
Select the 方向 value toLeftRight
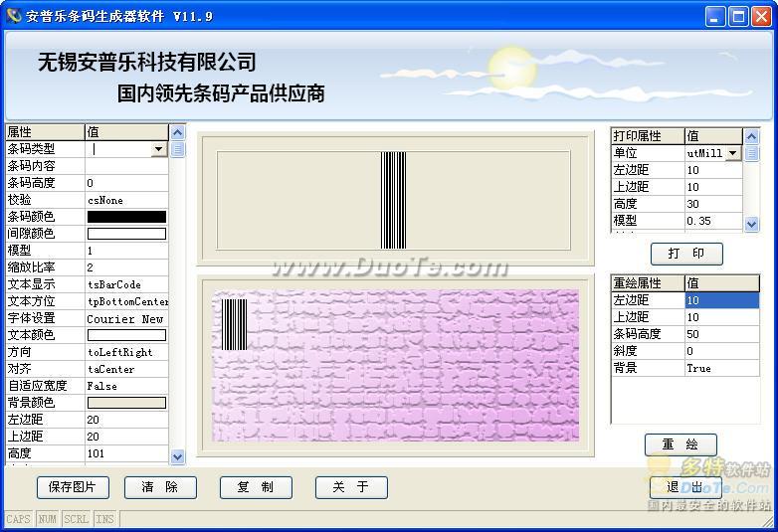click(x=126, y=352)
